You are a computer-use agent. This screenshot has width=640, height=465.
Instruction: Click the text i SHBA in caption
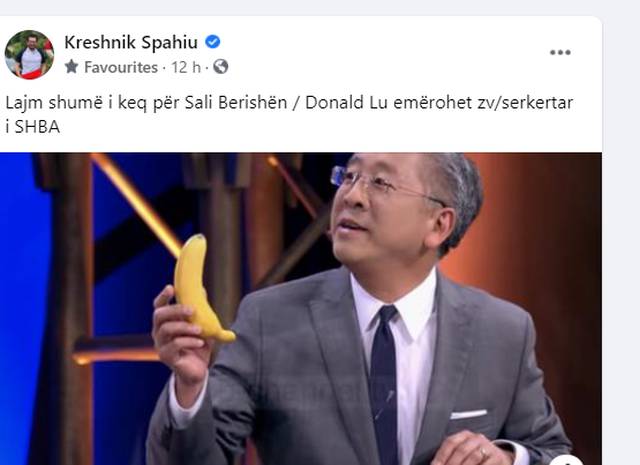coord(33,127)
